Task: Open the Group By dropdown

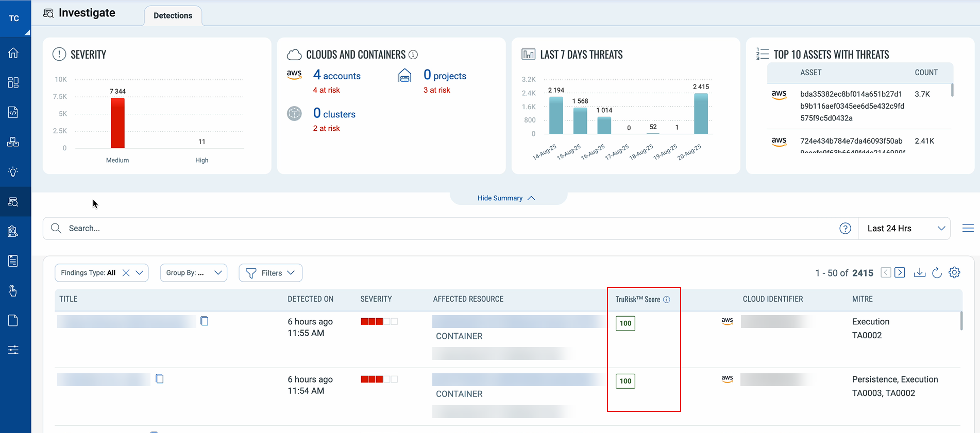Action: 193,273
